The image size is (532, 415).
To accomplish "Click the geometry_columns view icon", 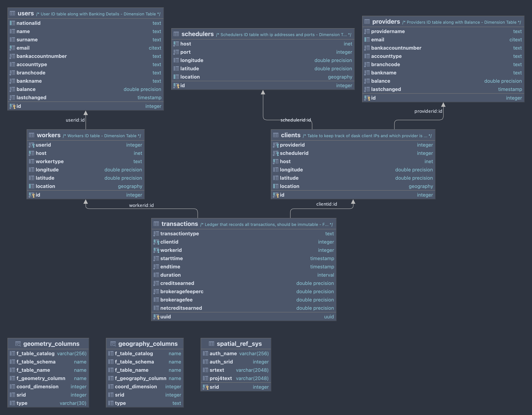I will click(x=18, y=344).
